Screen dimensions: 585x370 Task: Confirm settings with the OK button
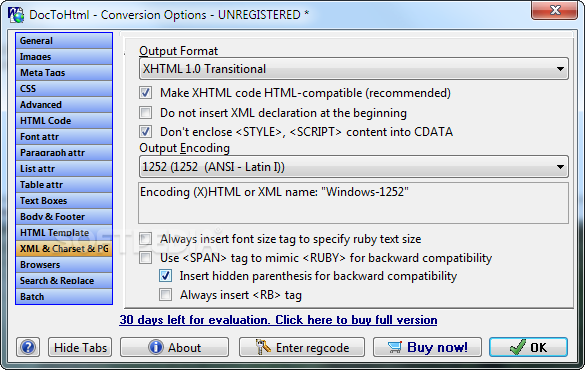(528, 347)
